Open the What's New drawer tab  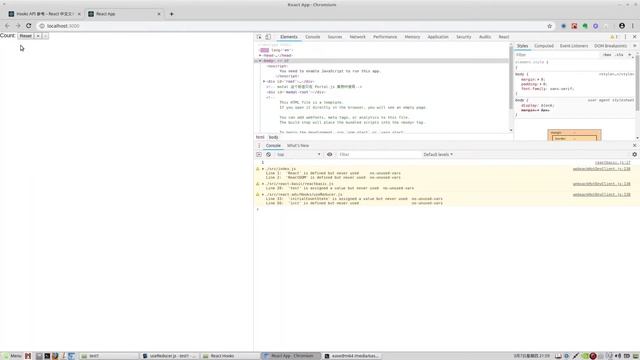click(298, 146)
